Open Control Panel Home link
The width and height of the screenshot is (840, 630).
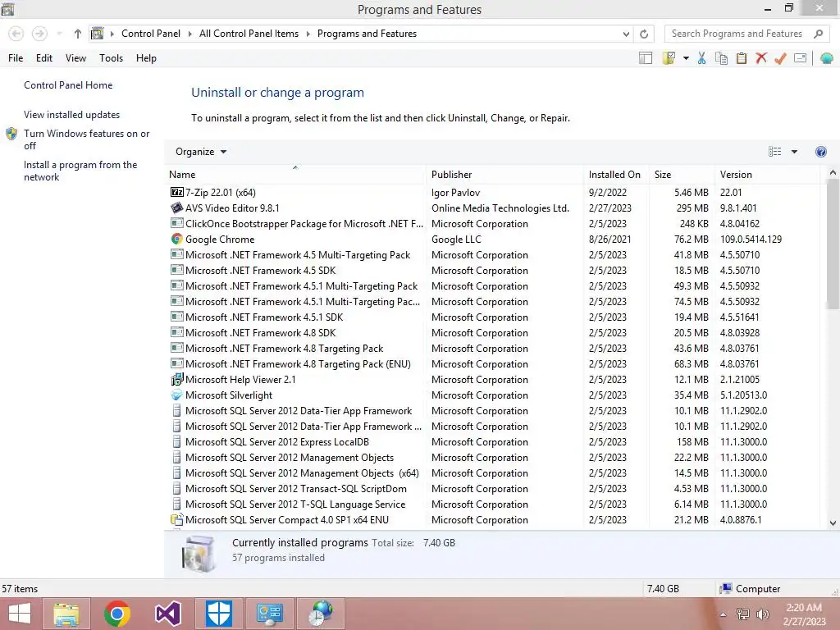point(68,85)
